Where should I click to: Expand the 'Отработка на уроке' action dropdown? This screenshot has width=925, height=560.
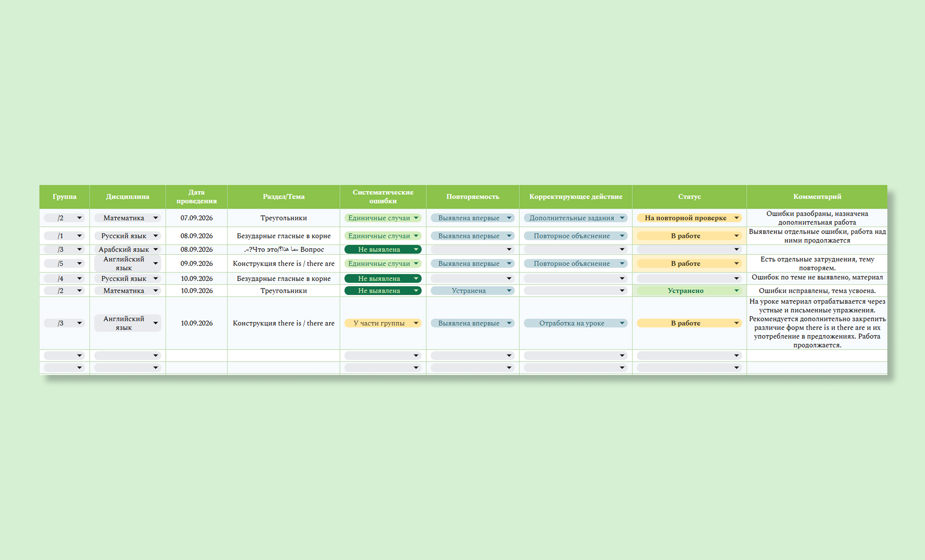tap(575, 323)
